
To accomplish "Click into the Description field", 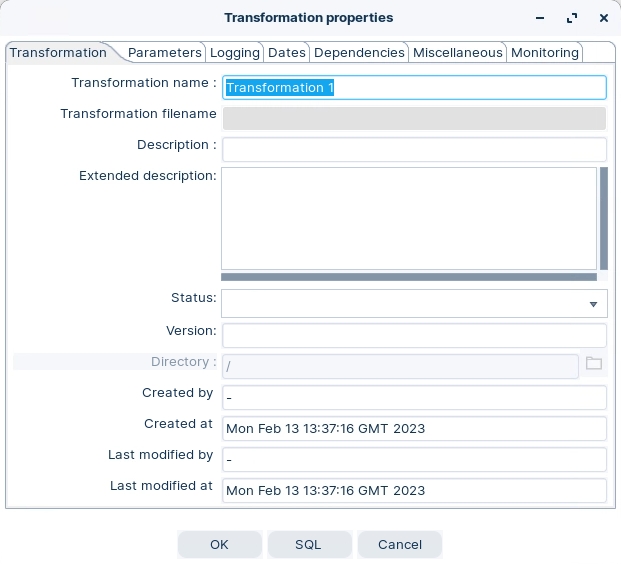I will [414, 149].
